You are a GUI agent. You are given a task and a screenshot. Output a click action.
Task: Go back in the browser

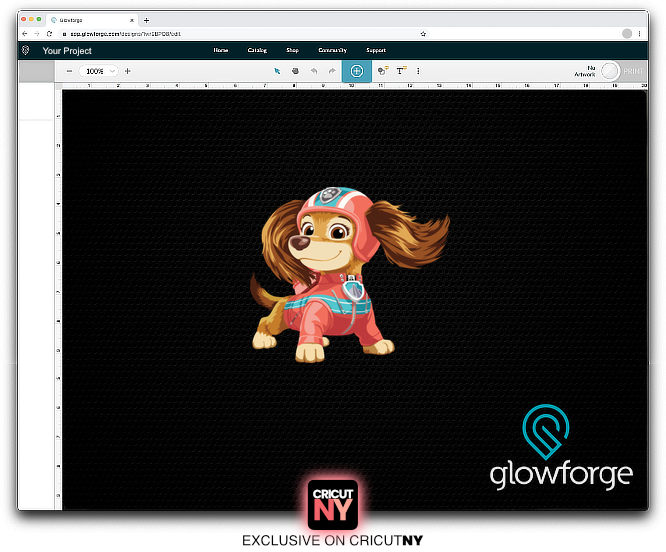pyautogui.click(x=25, y=34)
